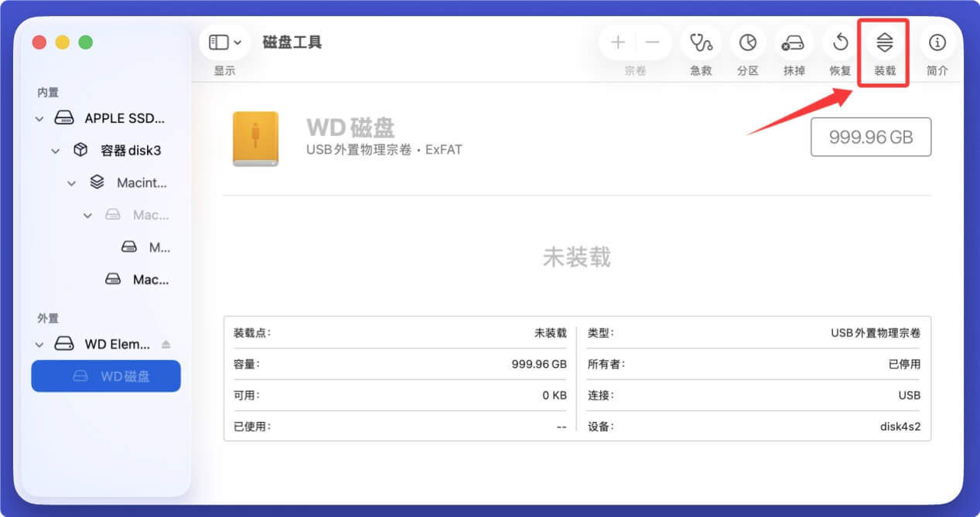This screenshot has width=980, height=517.
Task: Click the 宗卷 remove (−) icon
Action: [x=650, y=43]
